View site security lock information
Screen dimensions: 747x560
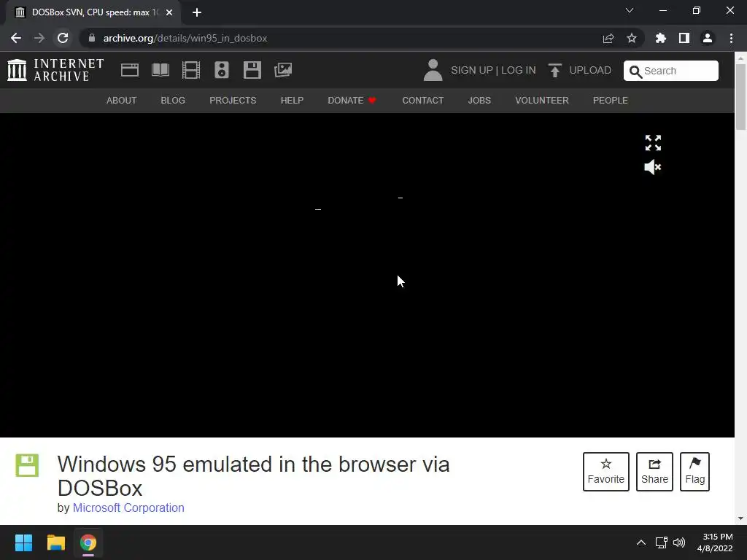(x=91, y=38)
